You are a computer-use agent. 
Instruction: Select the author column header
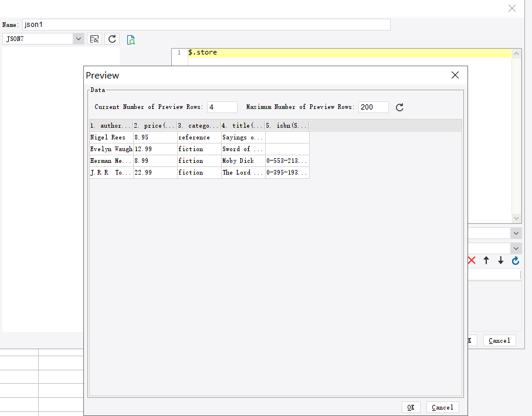tap(111, 125)
